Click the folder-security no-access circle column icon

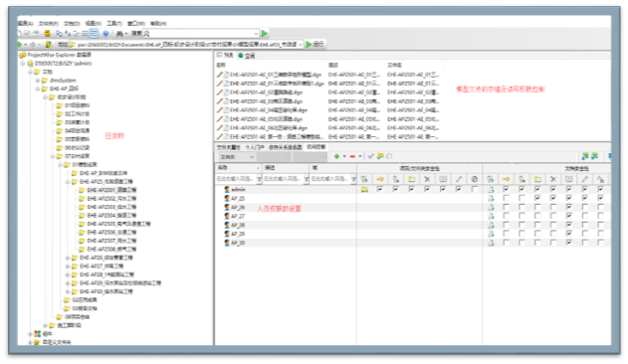coord(474,179)
